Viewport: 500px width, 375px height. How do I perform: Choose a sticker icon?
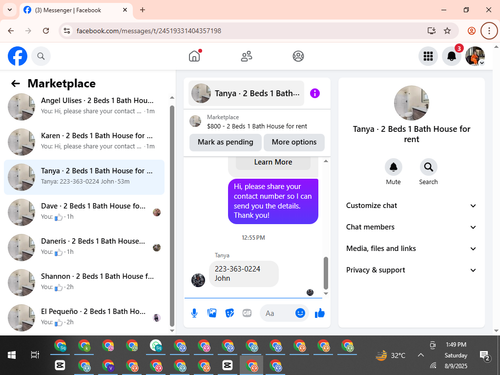(x=229, y=313)
